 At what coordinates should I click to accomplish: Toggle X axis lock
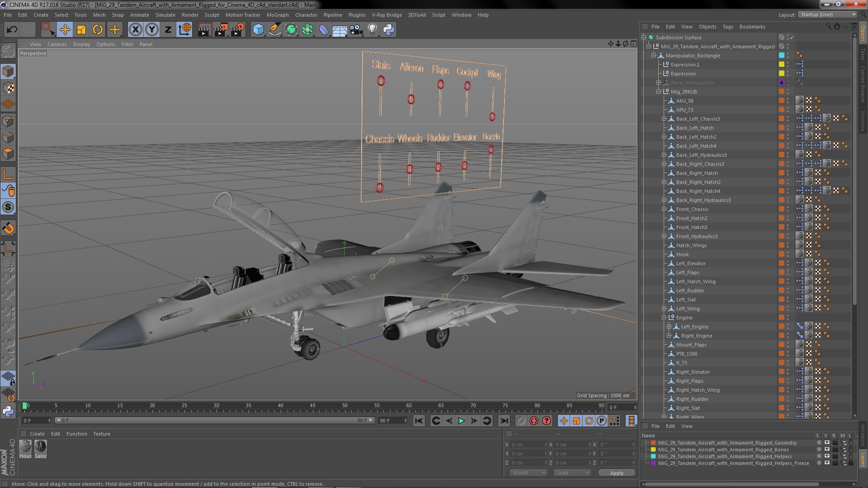pos(135,30)
